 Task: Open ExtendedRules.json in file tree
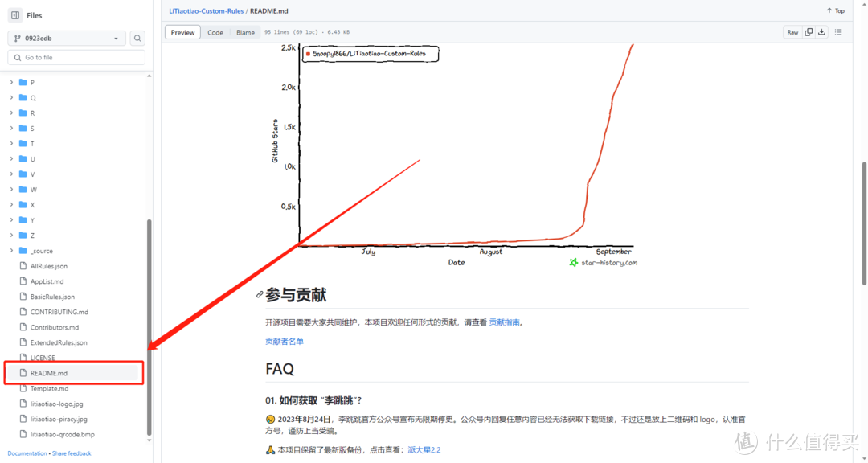pos(59,342)
